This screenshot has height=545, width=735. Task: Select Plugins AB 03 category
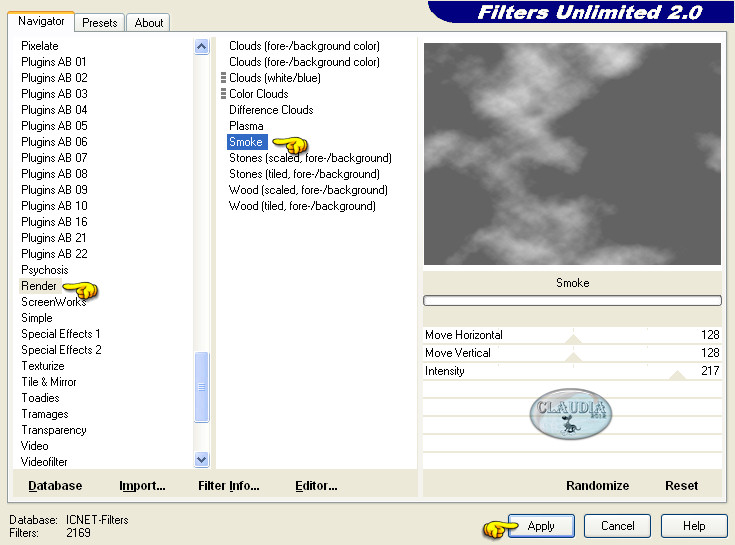tap(54, 94)
